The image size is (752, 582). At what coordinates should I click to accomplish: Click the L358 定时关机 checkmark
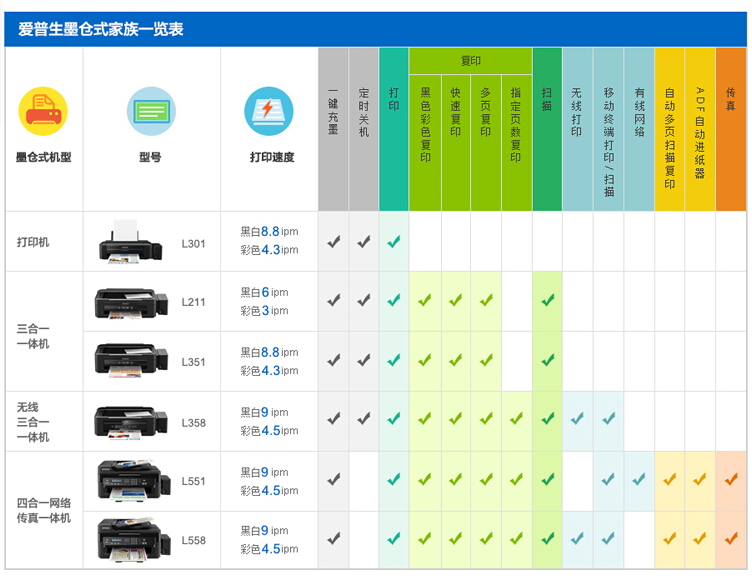(x=364, y=419)
